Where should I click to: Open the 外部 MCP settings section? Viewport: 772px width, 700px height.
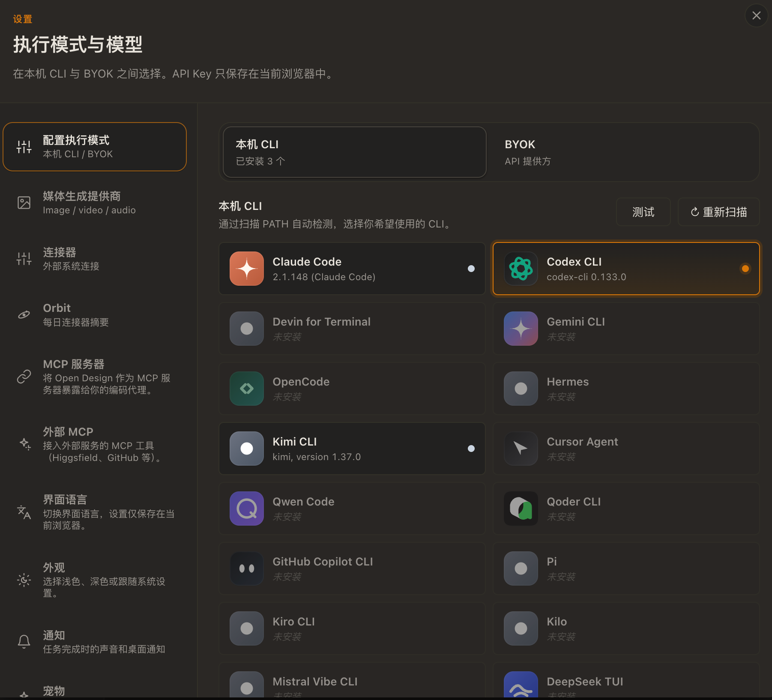[95, 444]
